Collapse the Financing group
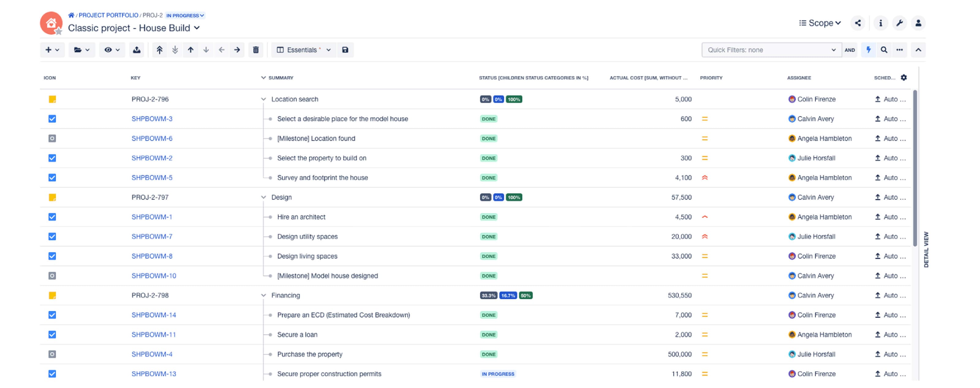980x388 pixels. pyautogui.click(x=263, y=295)
